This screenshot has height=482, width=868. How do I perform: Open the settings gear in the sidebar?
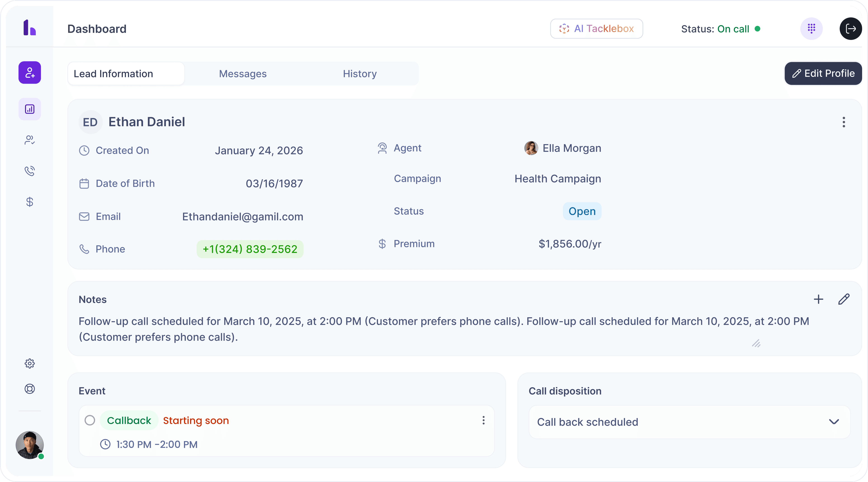(30, 363)
